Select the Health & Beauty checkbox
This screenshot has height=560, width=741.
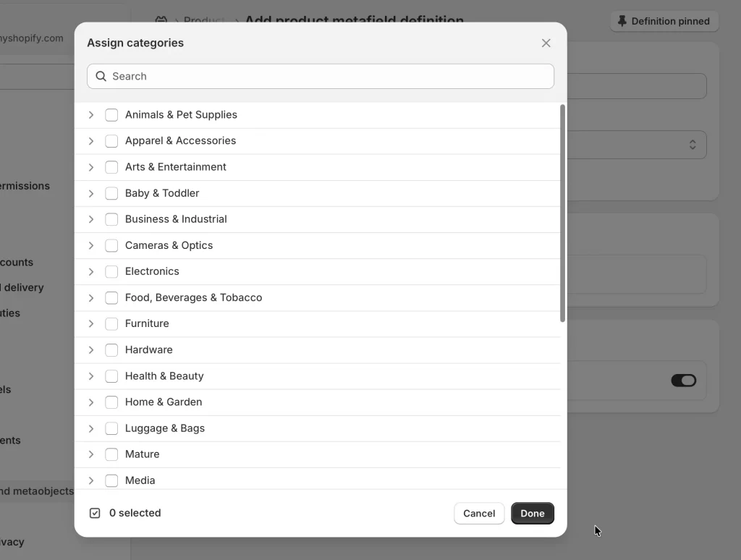111,376
